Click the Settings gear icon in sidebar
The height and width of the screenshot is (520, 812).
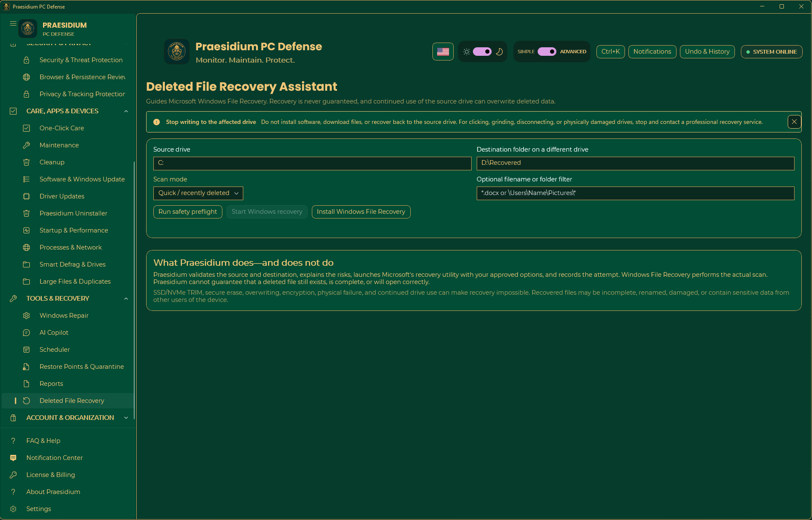click(x=13, y=509)
